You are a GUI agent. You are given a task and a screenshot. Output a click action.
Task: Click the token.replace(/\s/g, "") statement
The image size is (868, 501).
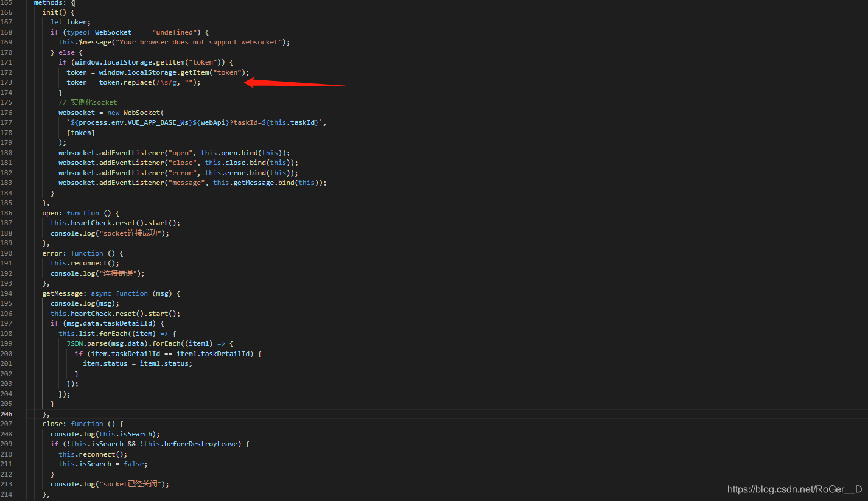(x=134, y=82)
